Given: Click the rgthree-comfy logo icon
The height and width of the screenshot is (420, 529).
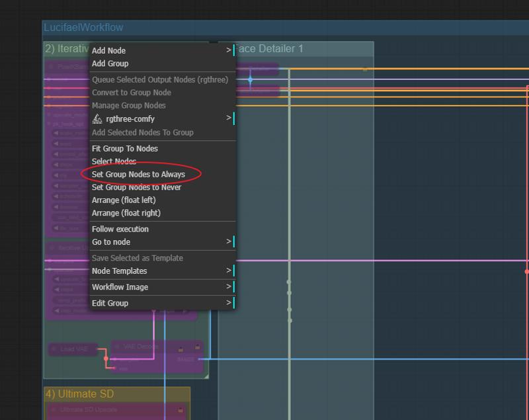Looking at the screenshot, I should coord(97,119).
